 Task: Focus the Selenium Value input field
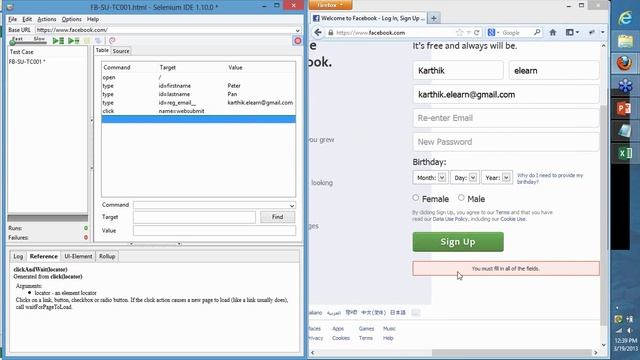214,231
